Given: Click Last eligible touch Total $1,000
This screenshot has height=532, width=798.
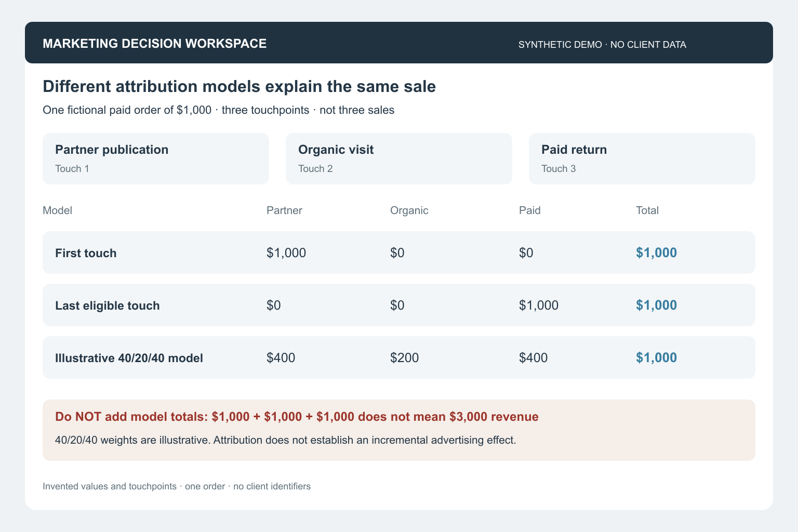Looking at the screenshot, I should [657, 305].
